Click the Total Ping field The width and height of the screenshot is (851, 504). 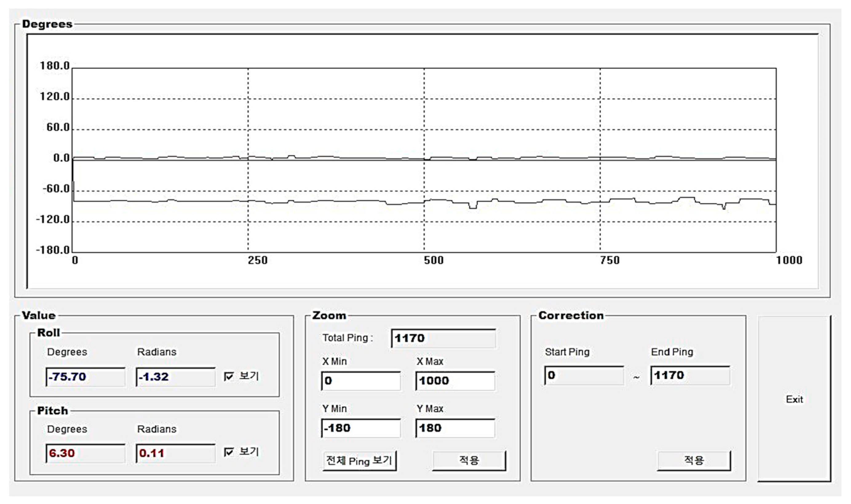pyautogui.click(x=443, y=338)
